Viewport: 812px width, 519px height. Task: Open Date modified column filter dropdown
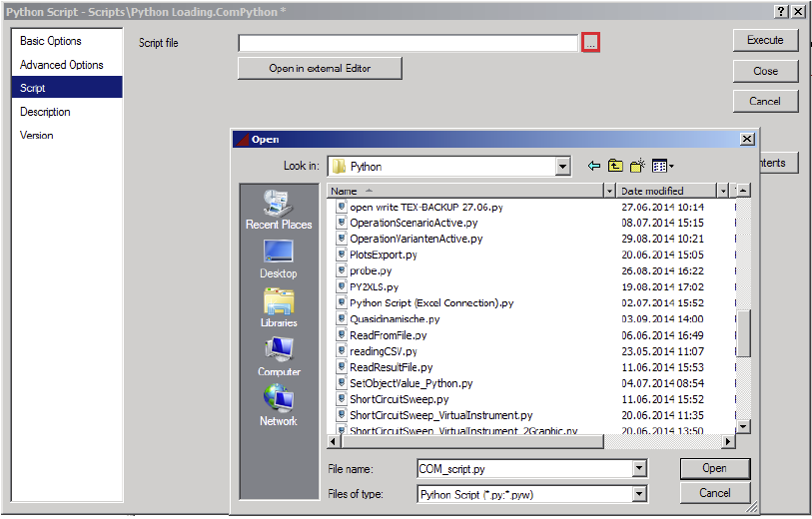click(x=723, y=191)
